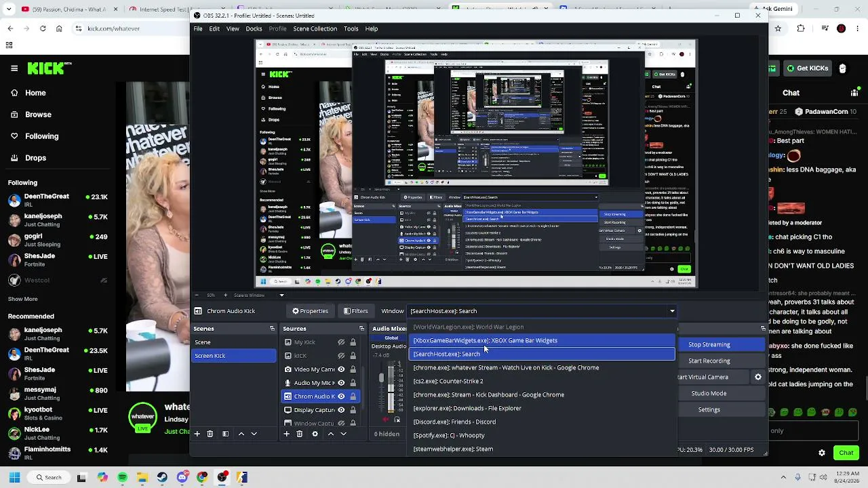Open File Explorer from the taskbar
The height and width of the screenshot is (488, 868).
point(142,478)
